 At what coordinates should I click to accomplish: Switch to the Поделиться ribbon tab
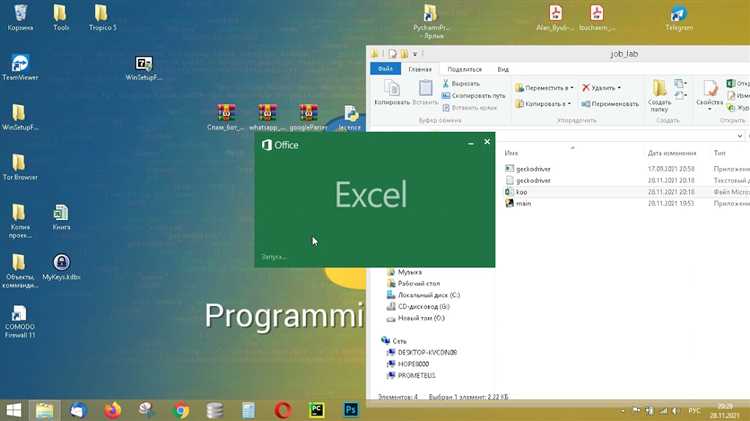pyautogui.click(x=464, y=69)
